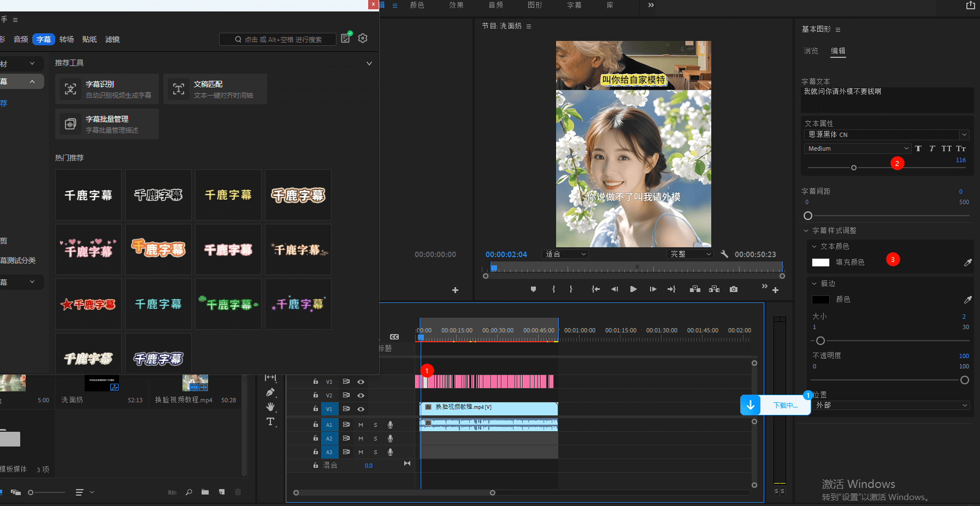Screen dimensions: 980x506
Task: Toggle V3 track visibility eye
Action: 361,382
